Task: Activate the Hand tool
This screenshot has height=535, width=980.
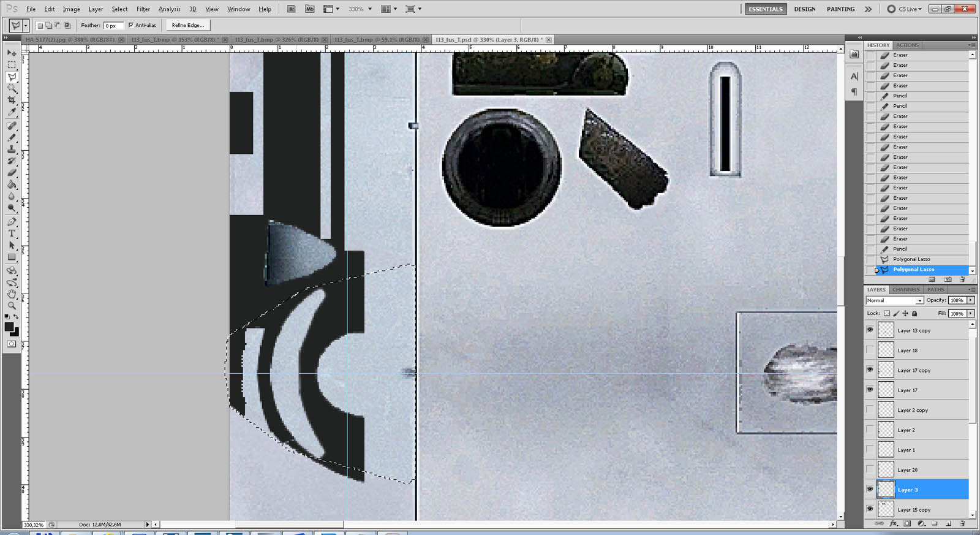Action: pyautogui.click(x=12, y=294)
